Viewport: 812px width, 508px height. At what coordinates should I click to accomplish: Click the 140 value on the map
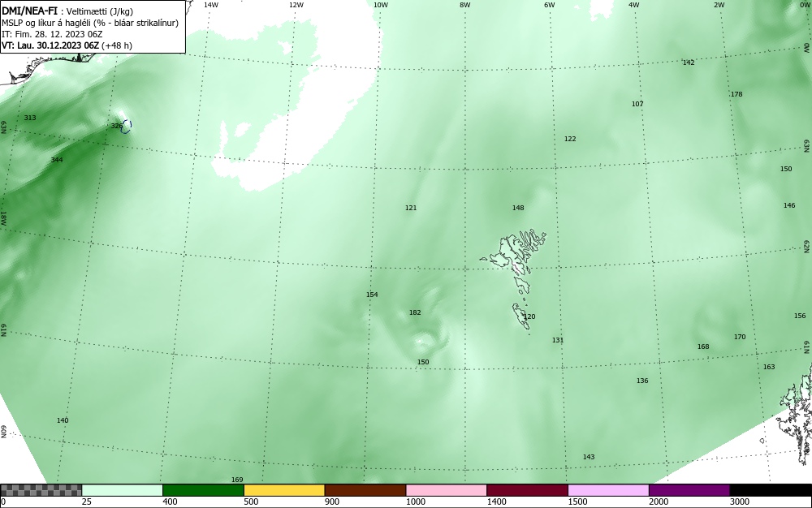(x=63, y=420)
